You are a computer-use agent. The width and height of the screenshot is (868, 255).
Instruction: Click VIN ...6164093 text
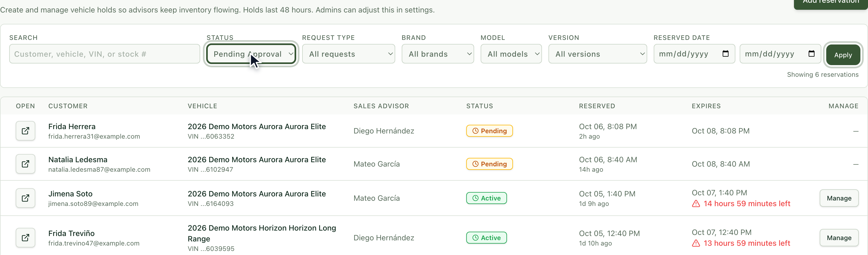pos(210,204)
